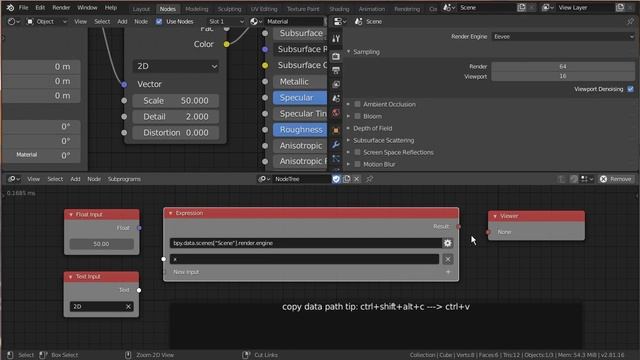Click New Input in Expression node
This screenshot has width=640, height=360.
[186, 272]
